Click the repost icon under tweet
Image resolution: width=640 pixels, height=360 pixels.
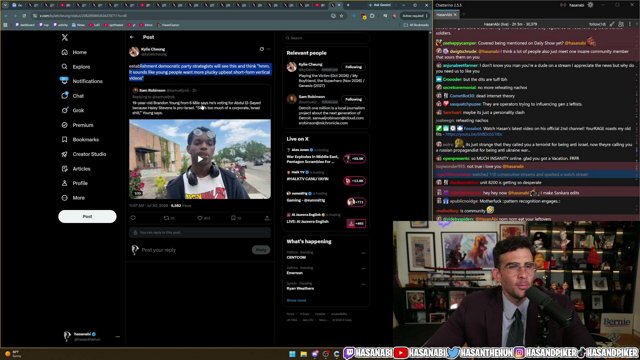tap(166, 218)
